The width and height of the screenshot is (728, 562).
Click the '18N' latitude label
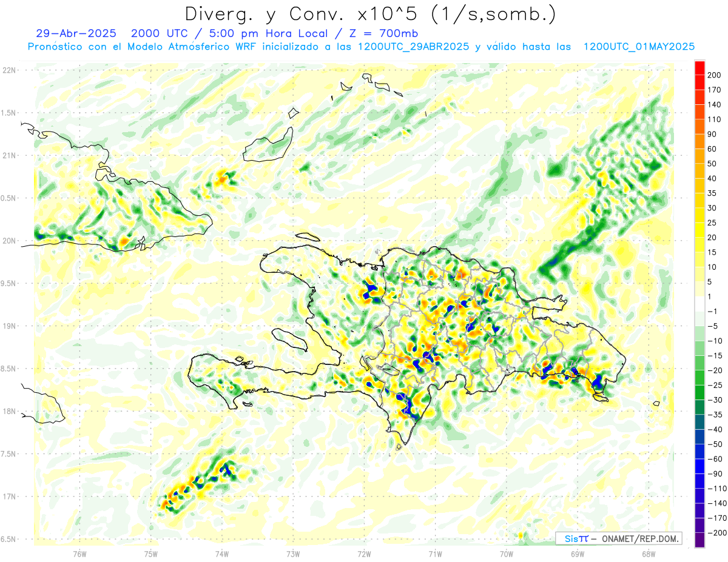click(9, 411)
